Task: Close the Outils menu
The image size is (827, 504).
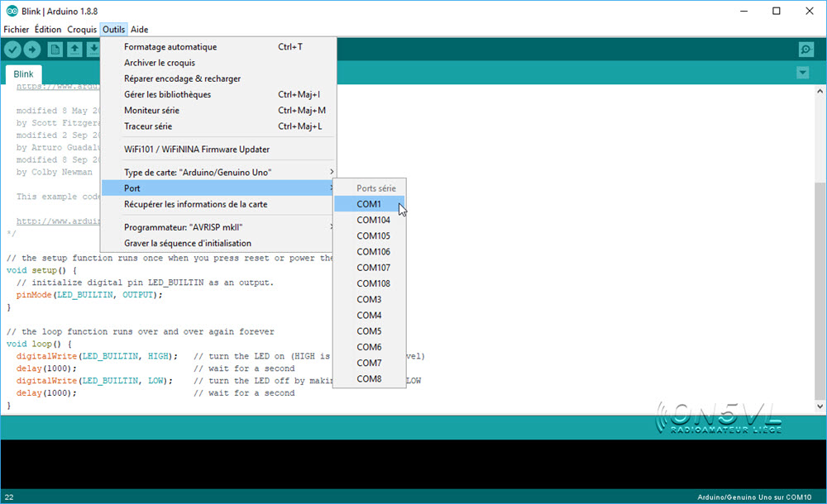Action: point(113,30)
